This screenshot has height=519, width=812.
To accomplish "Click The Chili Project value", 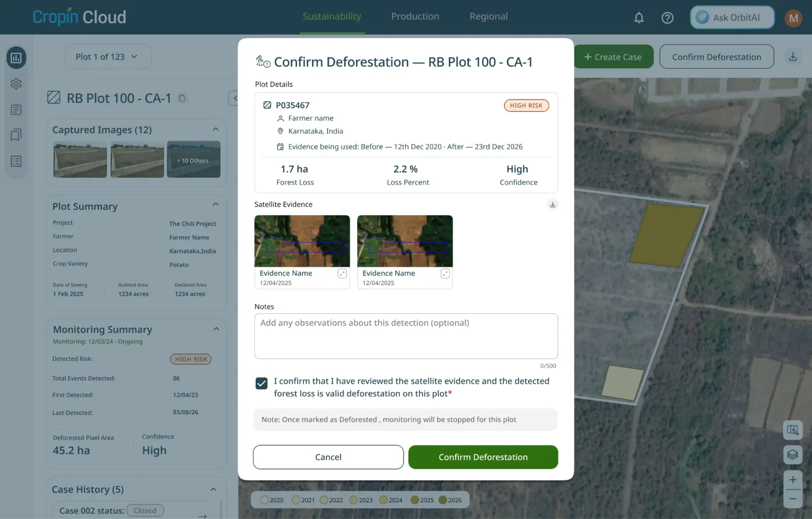I will pos(193,224).
